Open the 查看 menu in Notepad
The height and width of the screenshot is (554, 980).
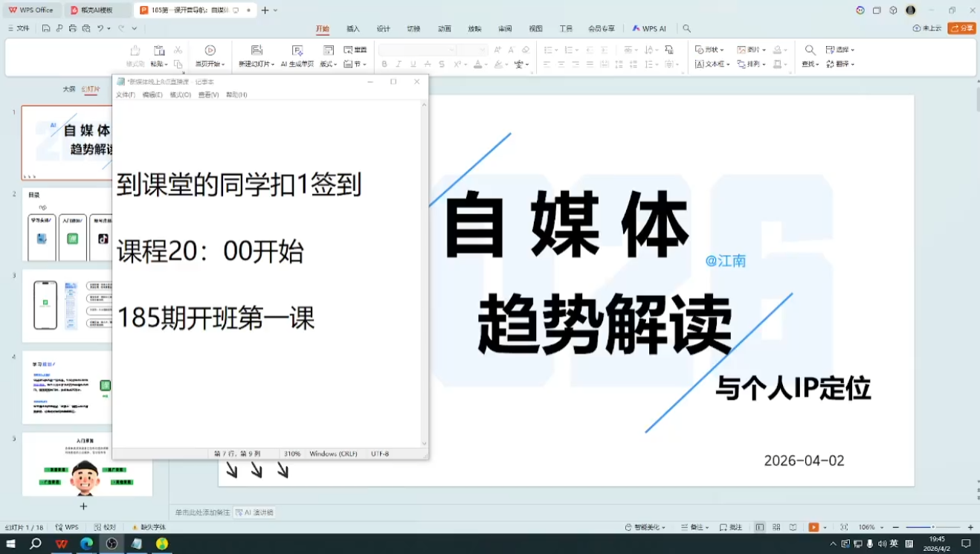pyautogui.click(x=208, y=94)
